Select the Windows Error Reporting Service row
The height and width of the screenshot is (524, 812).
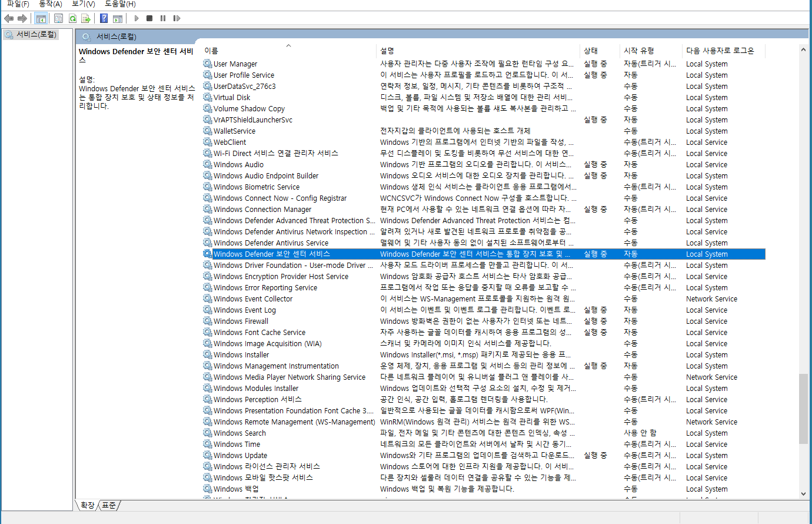[484, 287]
